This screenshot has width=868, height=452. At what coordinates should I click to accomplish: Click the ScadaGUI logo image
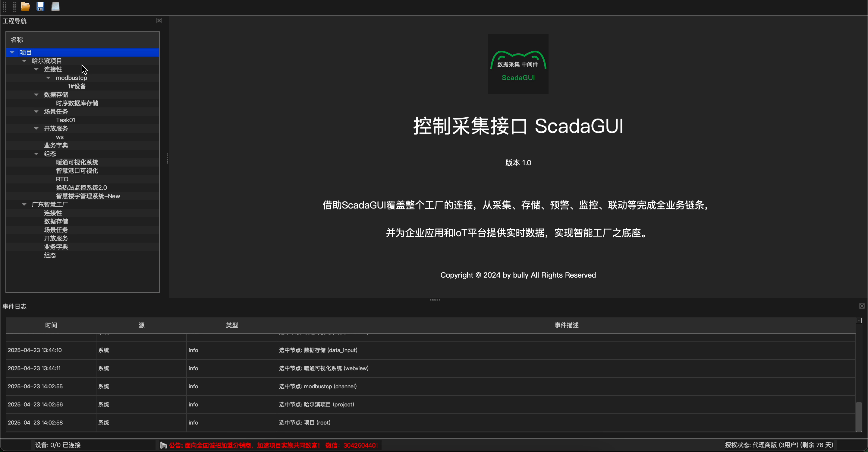coord(518,64)
